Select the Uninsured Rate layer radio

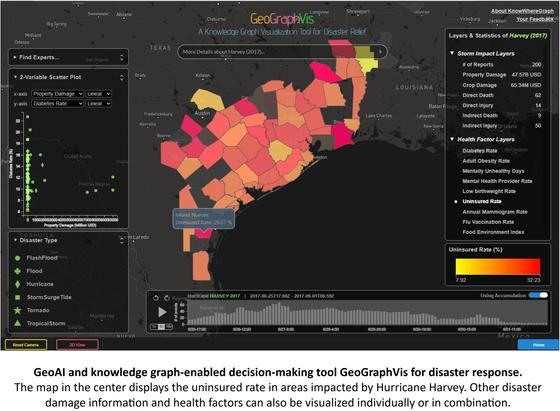456,202
